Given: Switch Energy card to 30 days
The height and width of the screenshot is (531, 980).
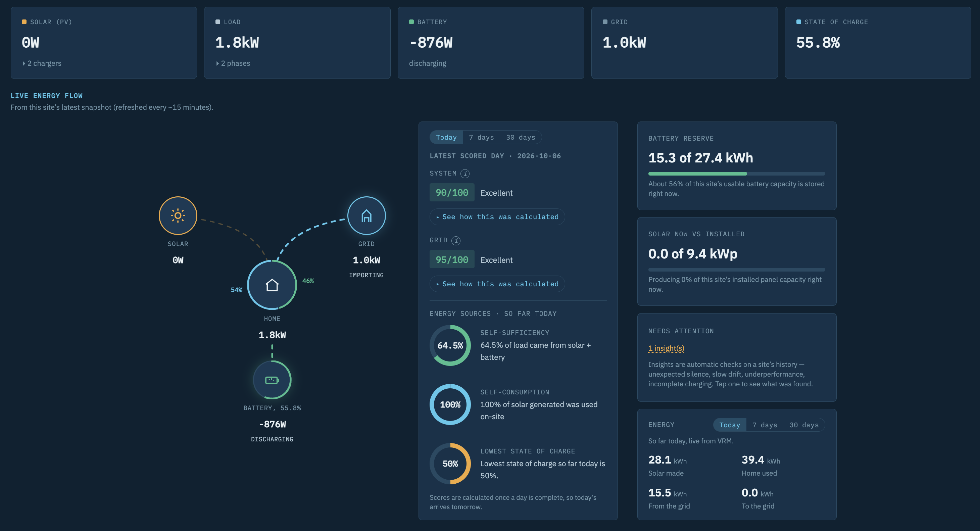Looking at the screenshot, I should [804, 425].
